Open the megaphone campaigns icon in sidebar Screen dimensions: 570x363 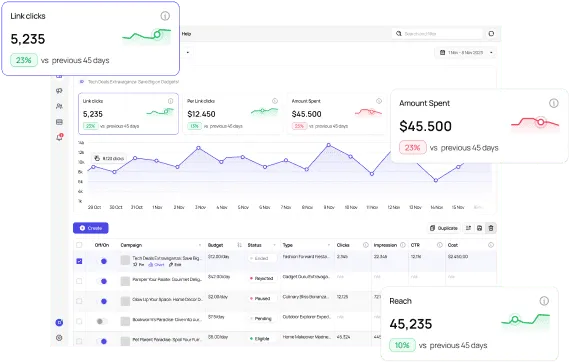point(59,91)
